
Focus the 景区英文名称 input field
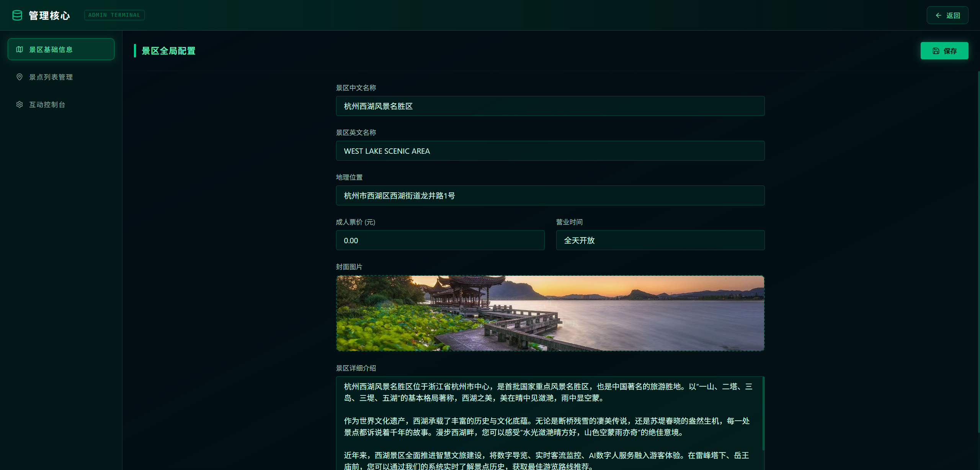tap(550, 151)
